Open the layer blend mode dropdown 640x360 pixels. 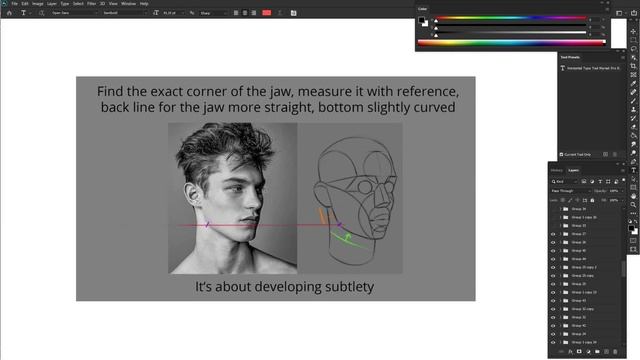click(571, 191)
